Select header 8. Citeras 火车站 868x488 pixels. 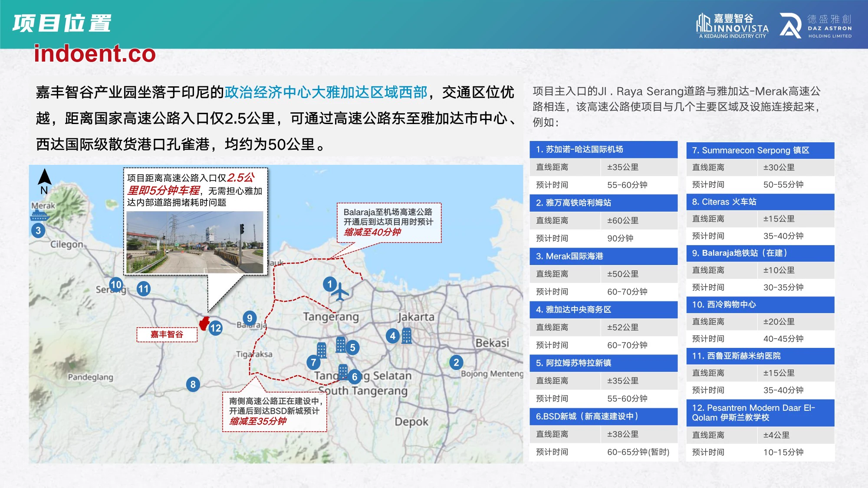click(x=760, y=202)
